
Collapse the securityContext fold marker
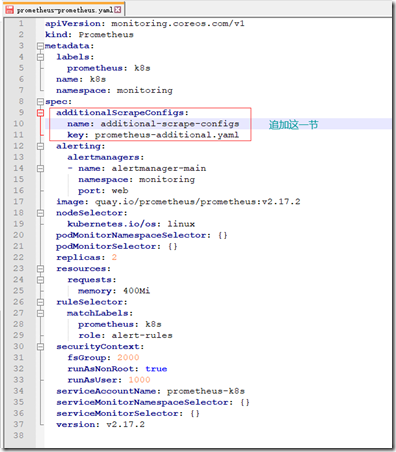pos(40,347)
